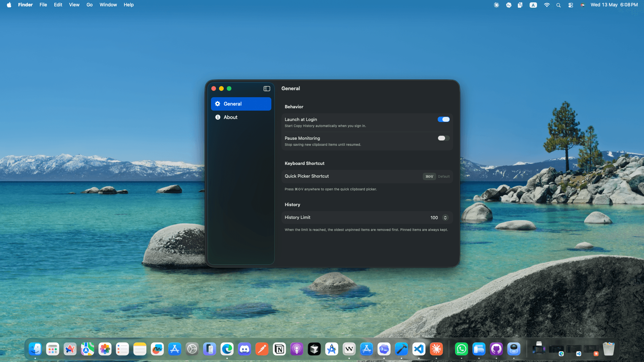644x362 pixels.
Task: Open the Trash in the Dock
Action: [x=609, y=349]
